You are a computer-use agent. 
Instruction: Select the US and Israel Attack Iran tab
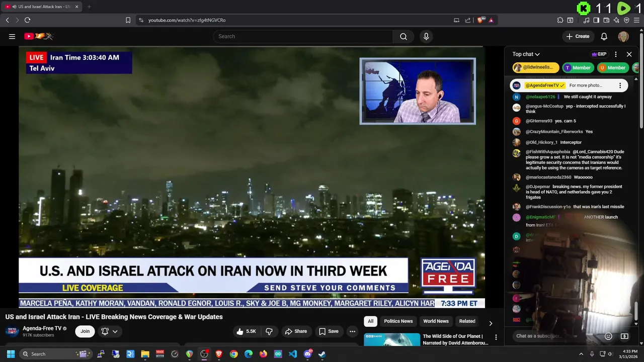tap(41, 7)
